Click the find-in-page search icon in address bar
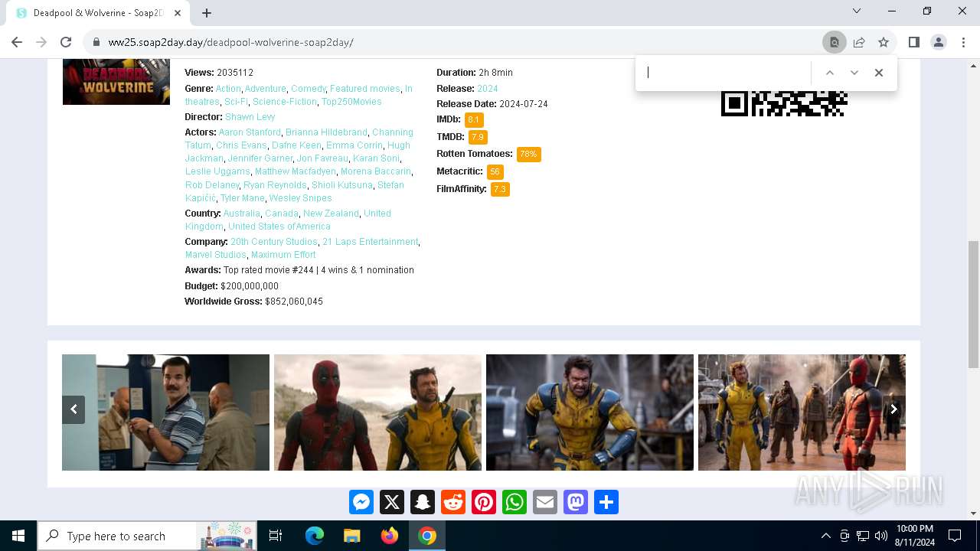This screenshot has width=980, height=551. click(x=835, y=42)
